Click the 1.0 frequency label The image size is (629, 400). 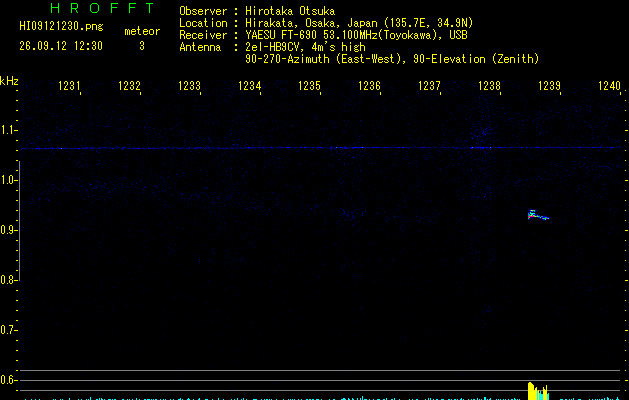8,180
